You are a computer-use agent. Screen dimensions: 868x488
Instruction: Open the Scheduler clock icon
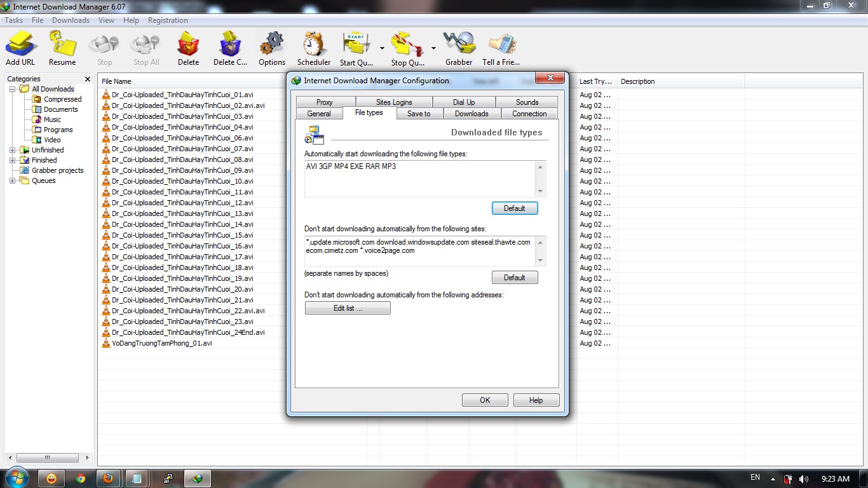314,49
